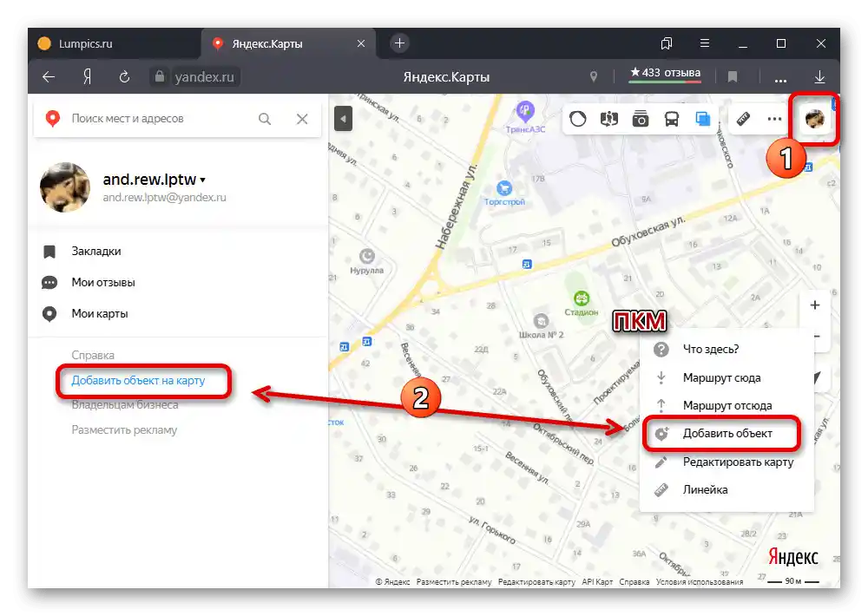Click the location pin icon in address bar
The image size is (868, 616).
[x=594, y=77]
